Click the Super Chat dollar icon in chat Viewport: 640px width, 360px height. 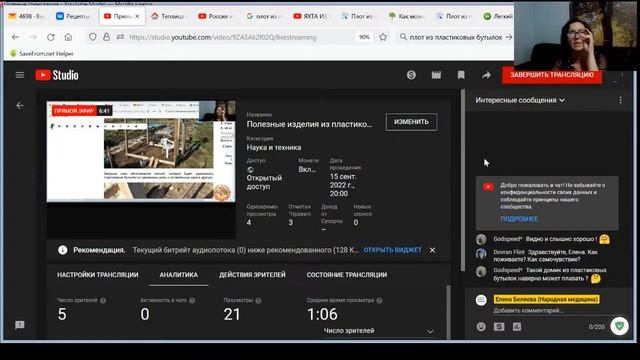[x=499, y=327]
